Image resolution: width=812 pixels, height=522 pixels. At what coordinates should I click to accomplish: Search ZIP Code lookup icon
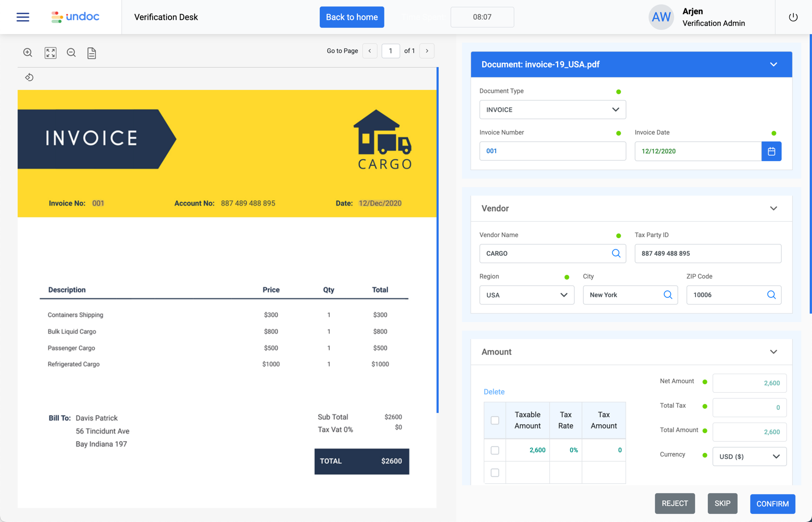pyautogui.click(x=771, y=295)
